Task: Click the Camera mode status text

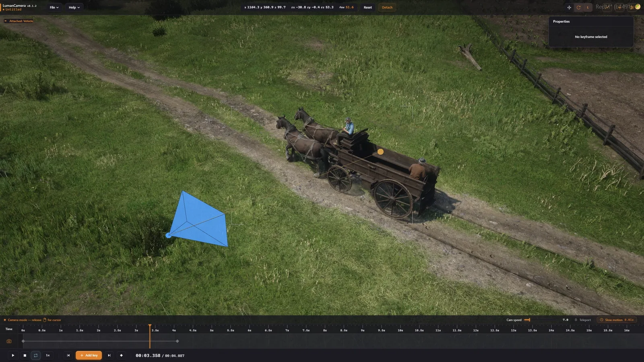Action: coord(34,320)
